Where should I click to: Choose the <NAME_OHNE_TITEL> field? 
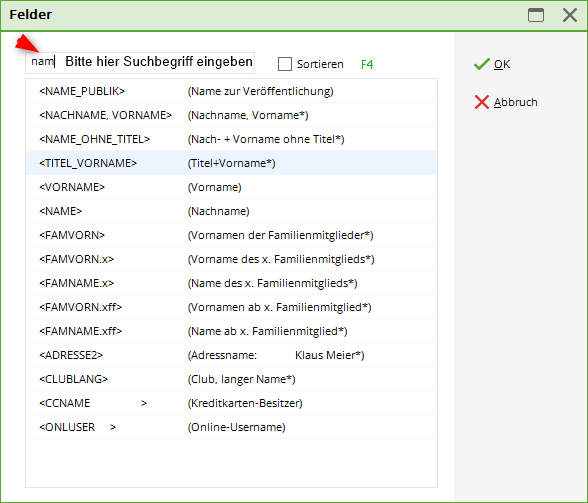click(231, 139)
